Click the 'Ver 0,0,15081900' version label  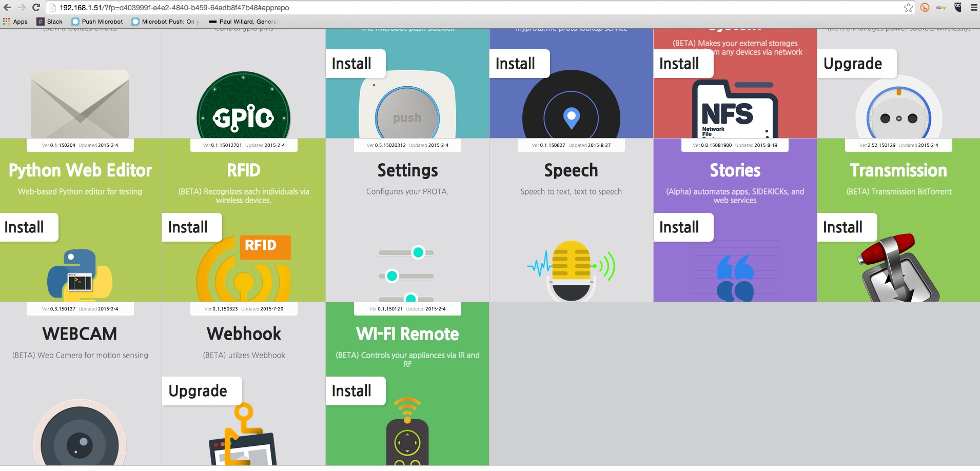click(713, 145)
